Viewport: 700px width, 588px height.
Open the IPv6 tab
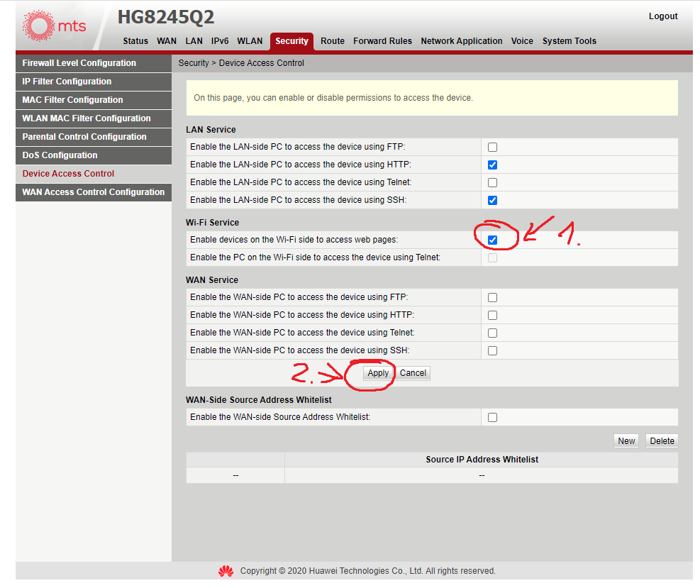point(220,41)
